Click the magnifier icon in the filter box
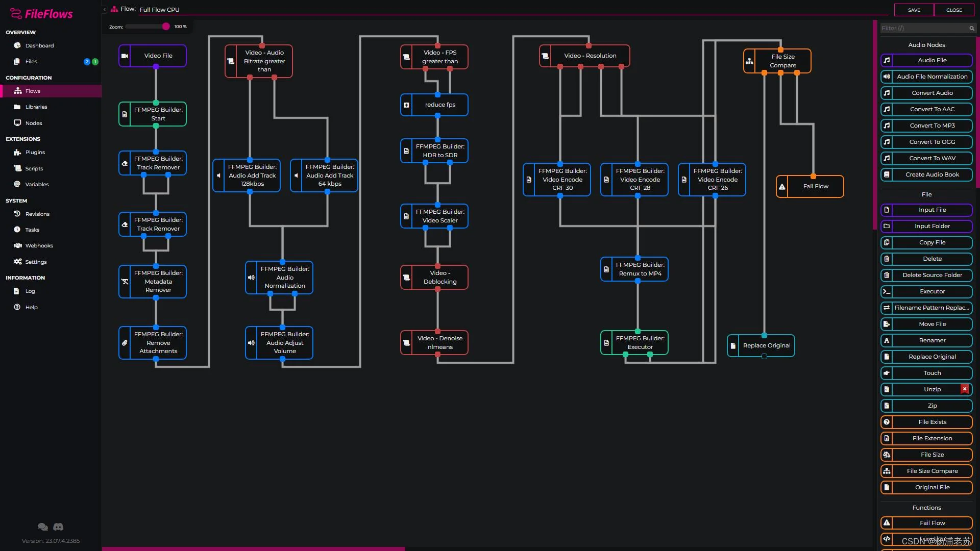Viewport: 980px width, 551px height. (x=972, y=28)
